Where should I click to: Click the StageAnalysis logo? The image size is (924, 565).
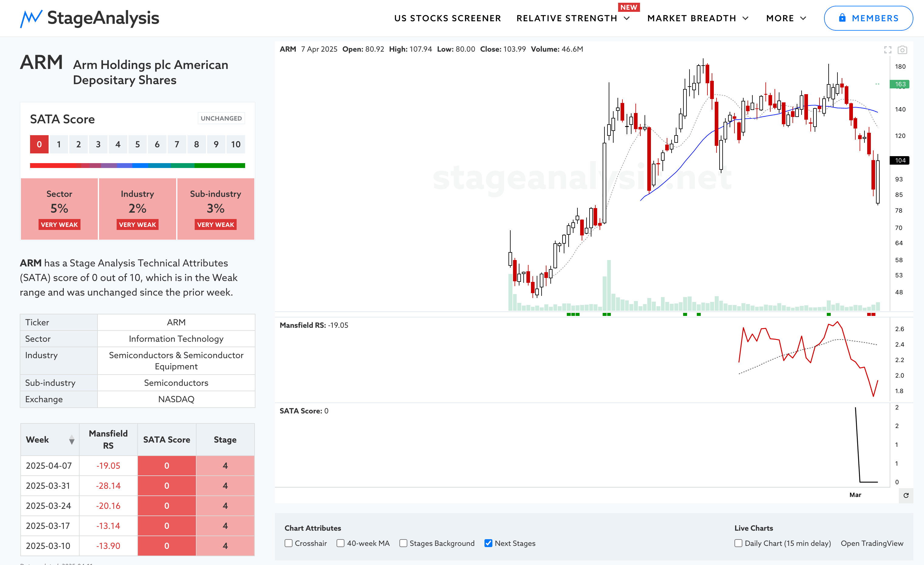90,18
